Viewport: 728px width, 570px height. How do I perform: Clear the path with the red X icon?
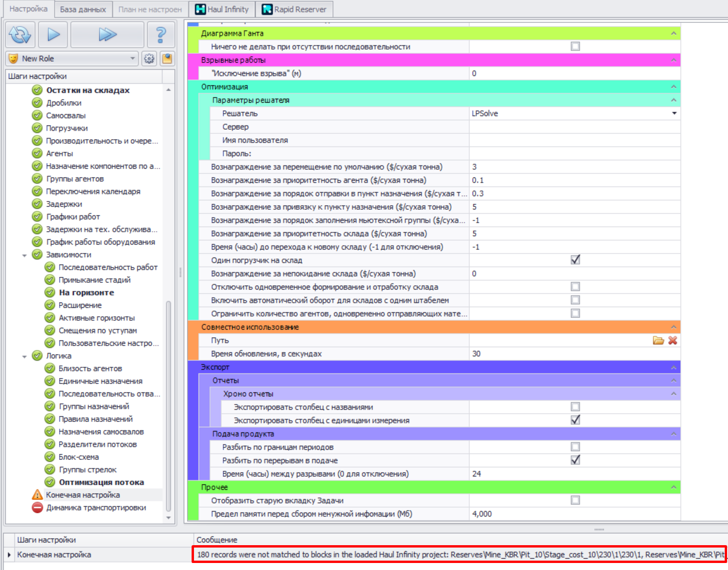(673, 341)
